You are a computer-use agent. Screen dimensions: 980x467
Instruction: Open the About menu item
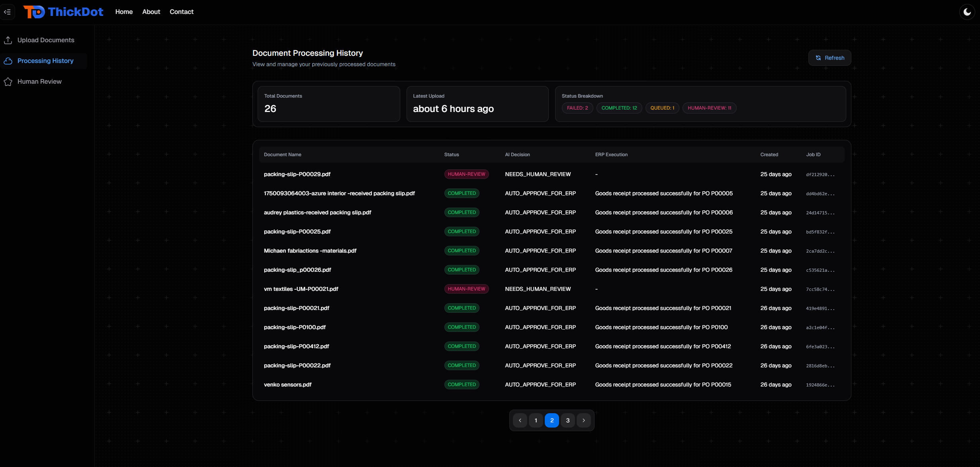tap(151, 12)
